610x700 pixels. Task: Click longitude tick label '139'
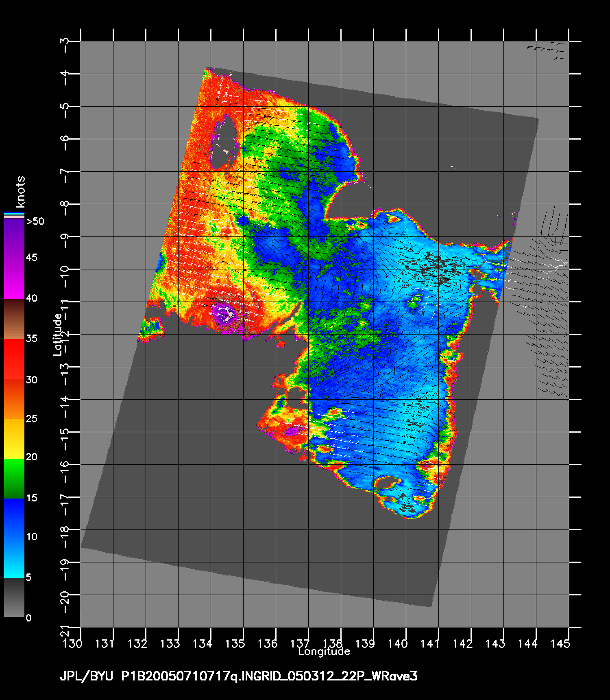click(x=365, y=643)
